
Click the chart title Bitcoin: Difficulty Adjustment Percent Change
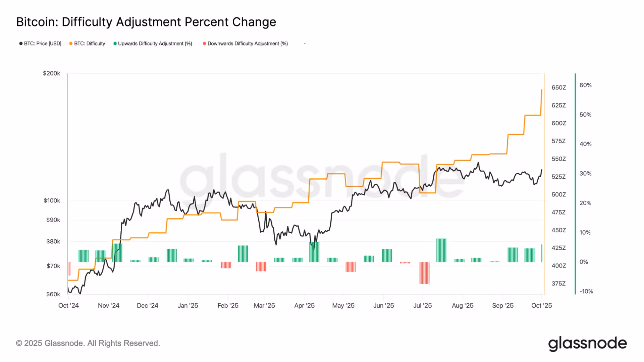(146, 22)
